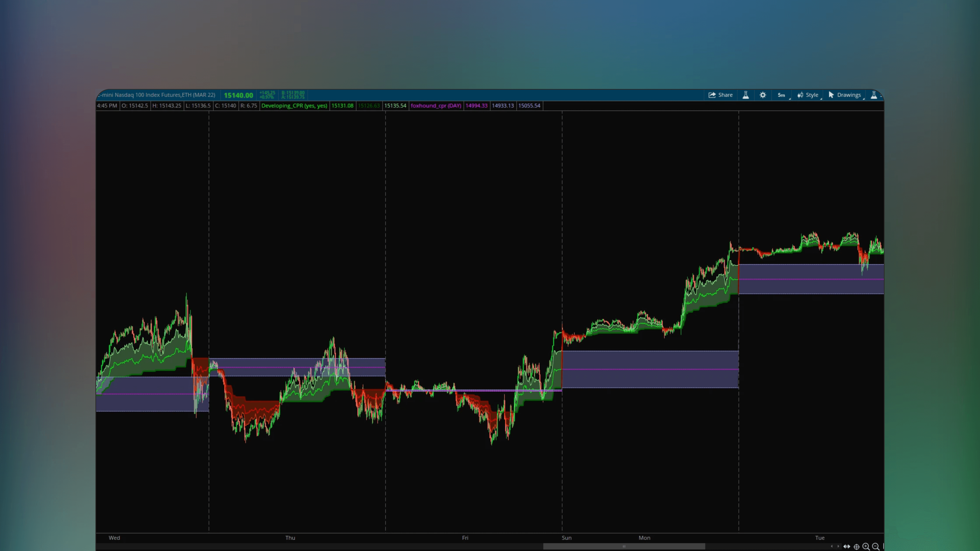Toggle the foxhound_cpr (DAY) study label
Viewport: 980px width, 551px height.
point(436,106)
